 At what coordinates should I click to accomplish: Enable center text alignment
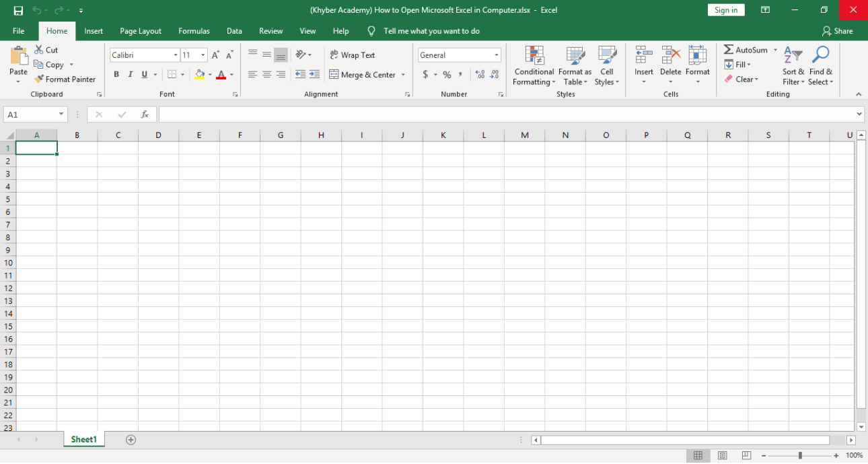pyautogui.click(x=266, y=74)
